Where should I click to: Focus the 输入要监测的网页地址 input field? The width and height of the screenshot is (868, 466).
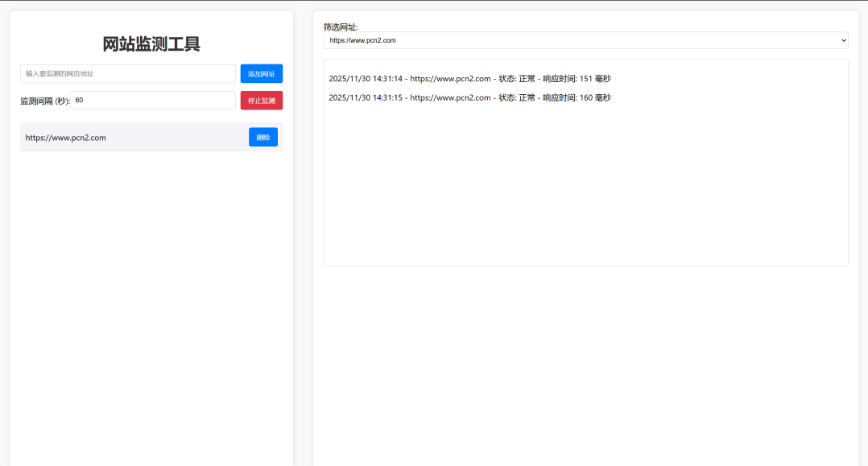point(127,74)
